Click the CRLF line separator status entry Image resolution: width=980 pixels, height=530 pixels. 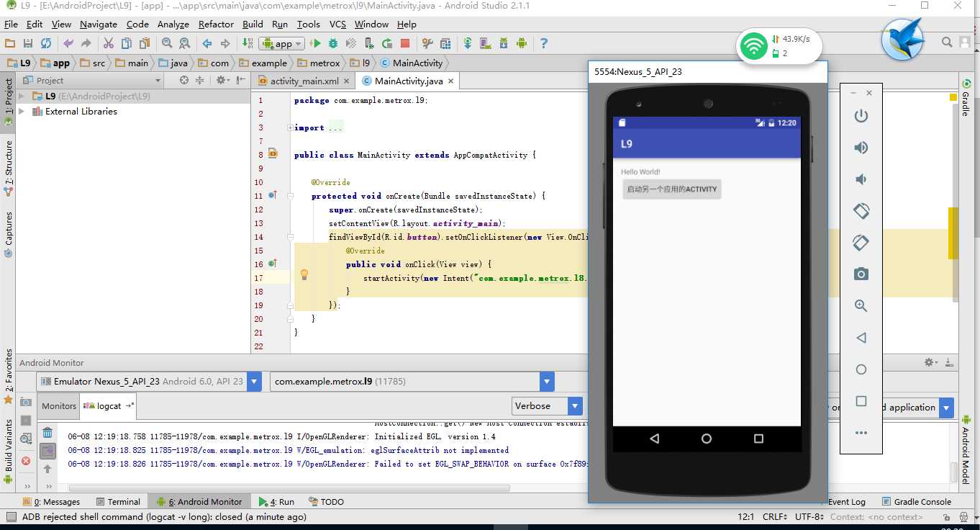[775, 516]
